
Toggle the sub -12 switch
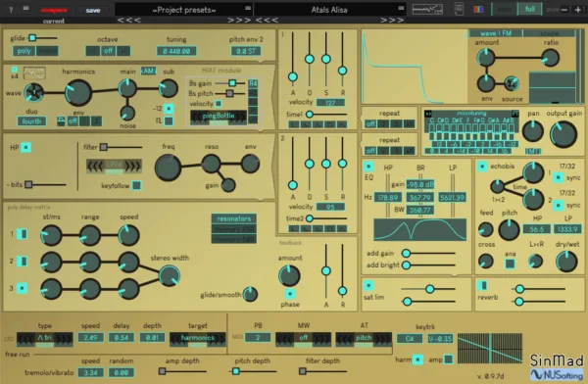point(169,109)
